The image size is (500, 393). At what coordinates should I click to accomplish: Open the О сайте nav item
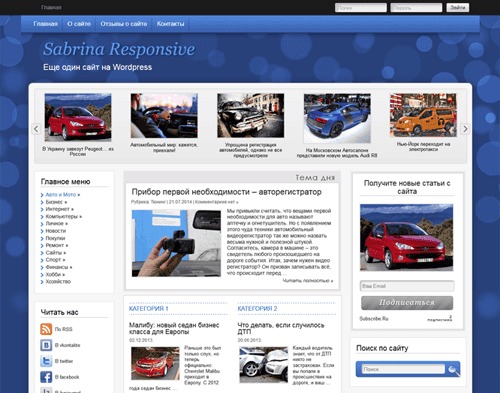pos(79,24)
